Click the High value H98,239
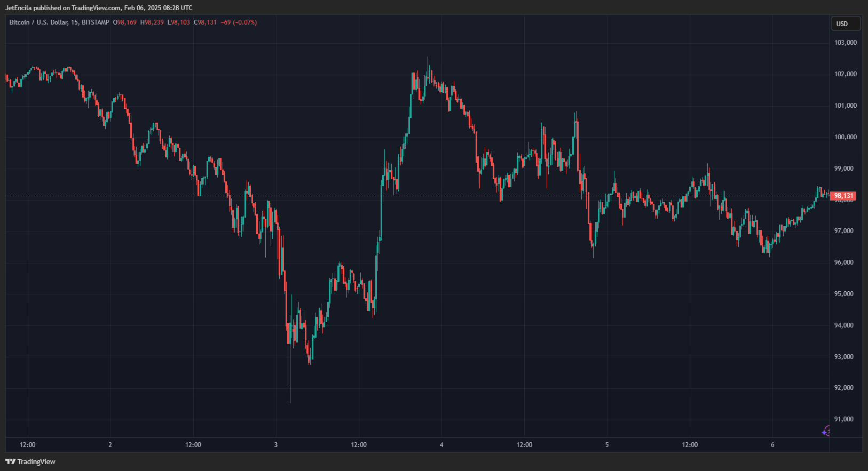Viewport: 868px width, 471px height. click(152, 22)
